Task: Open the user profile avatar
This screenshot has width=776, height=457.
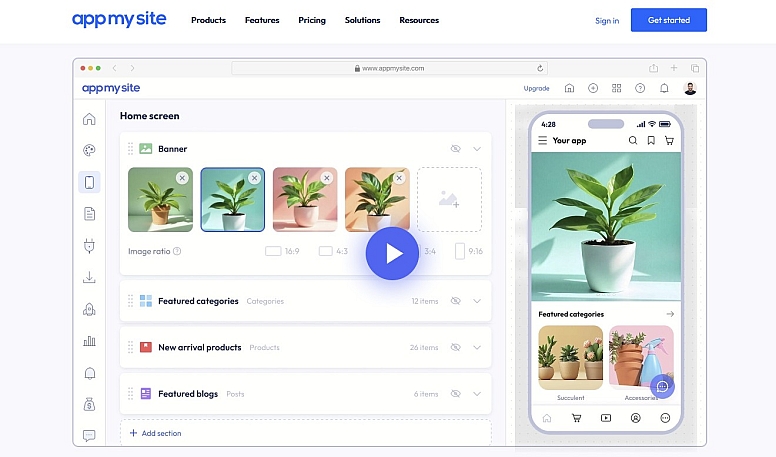Action: (690, 88)
